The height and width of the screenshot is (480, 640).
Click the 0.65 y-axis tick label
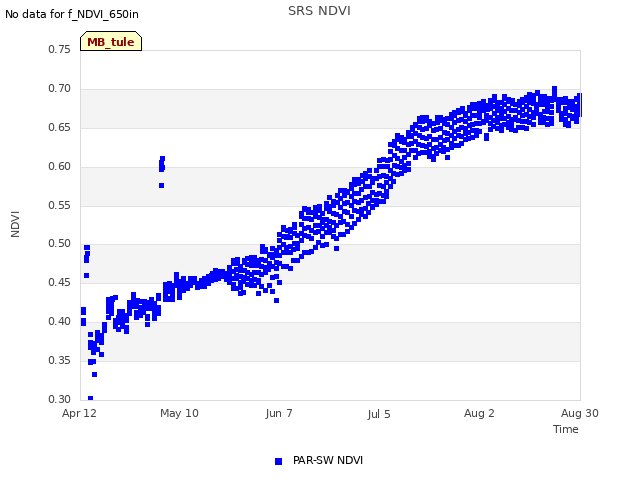tap(60, 127)
